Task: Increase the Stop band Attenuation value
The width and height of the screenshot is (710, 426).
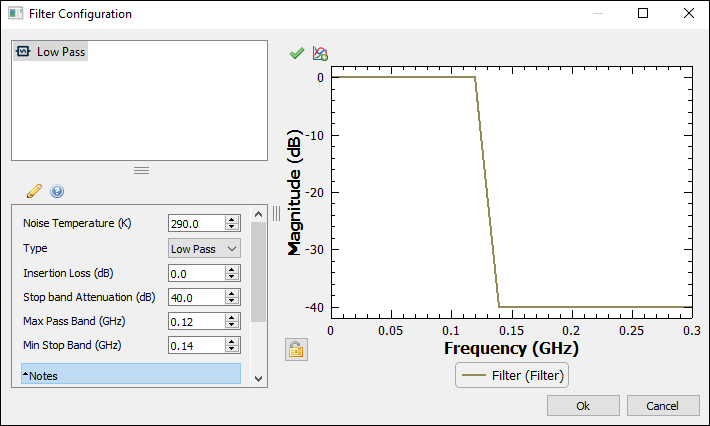Action: 232,293
